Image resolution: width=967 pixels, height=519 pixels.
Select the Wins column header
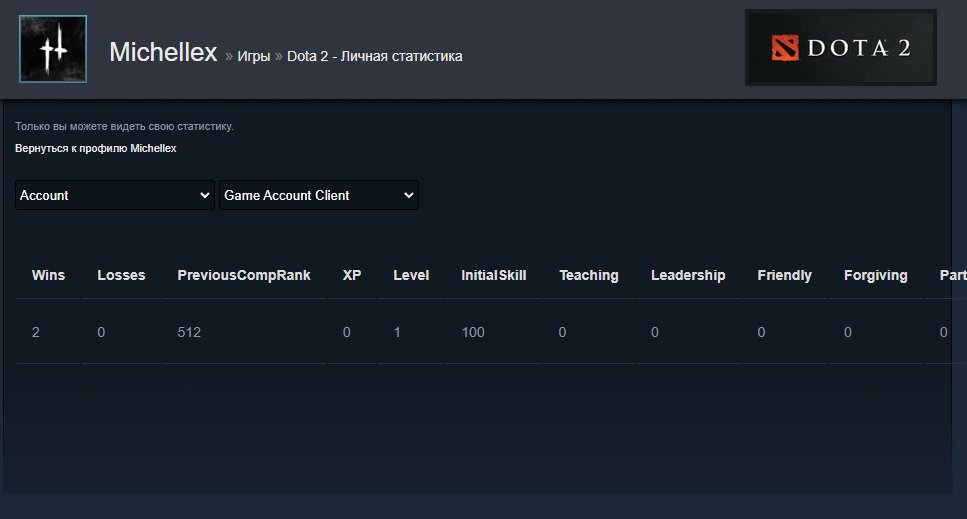point(48,275)
